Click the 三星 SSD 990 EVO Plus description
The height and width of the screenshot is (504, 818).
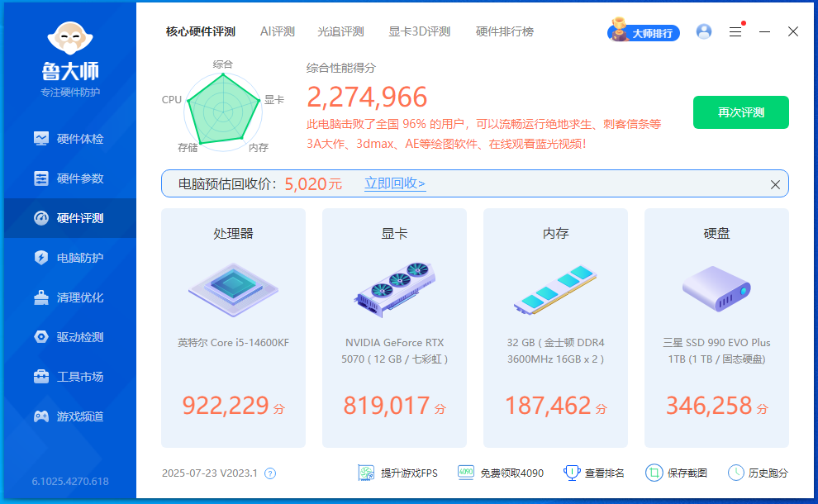click(x=717, y=350)
